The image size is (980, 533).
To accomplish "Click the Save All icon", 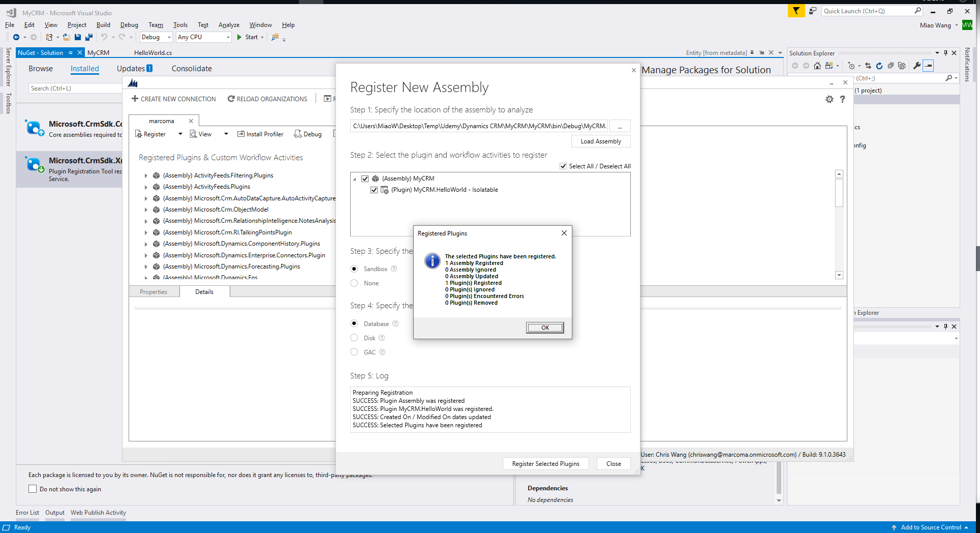I will coord(89,37).
